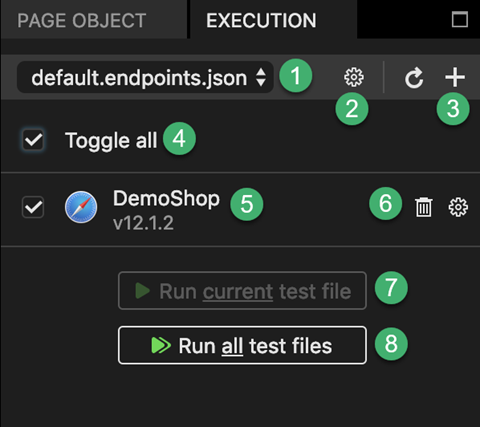Click the green play icon on Run current

click(143, 291)
